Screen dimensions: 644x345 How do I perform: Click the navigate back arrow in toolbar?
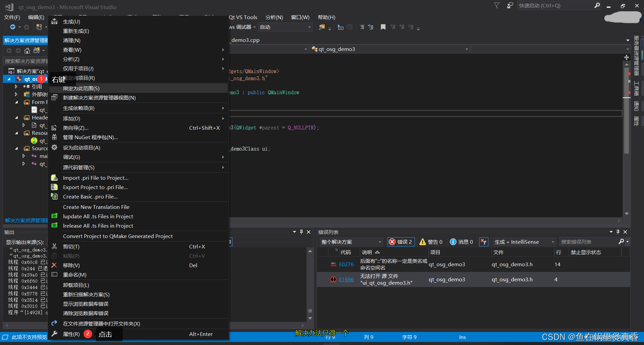13,27
